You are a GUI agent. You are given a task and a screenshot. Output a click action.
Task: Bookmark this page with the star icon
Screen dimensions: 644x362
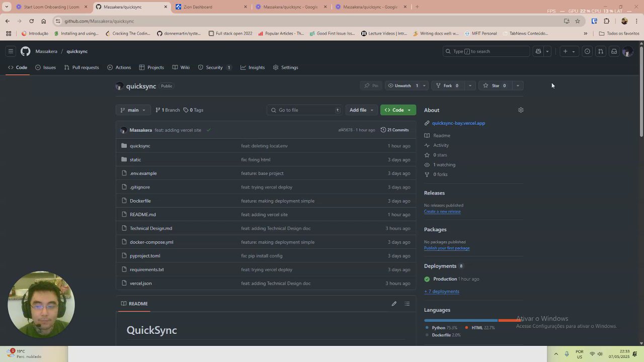pos(578,21)
